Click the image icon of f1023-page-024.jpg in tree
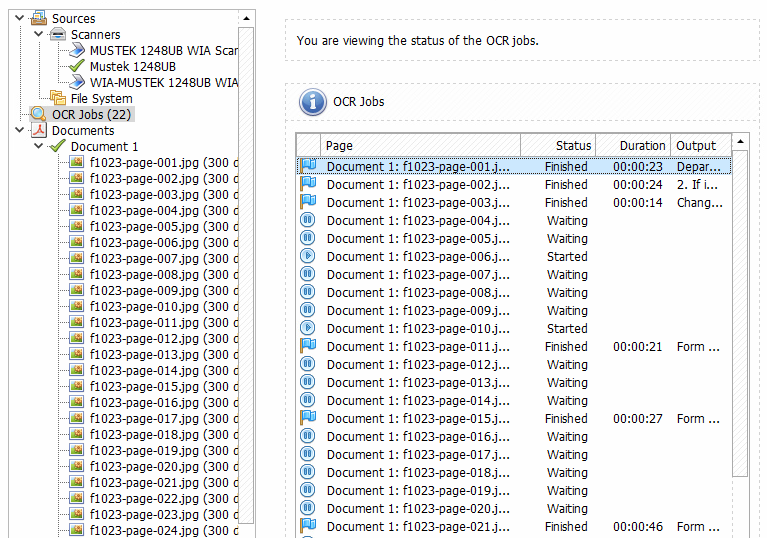The image size is (767, 538). click(x=76, y=530)
